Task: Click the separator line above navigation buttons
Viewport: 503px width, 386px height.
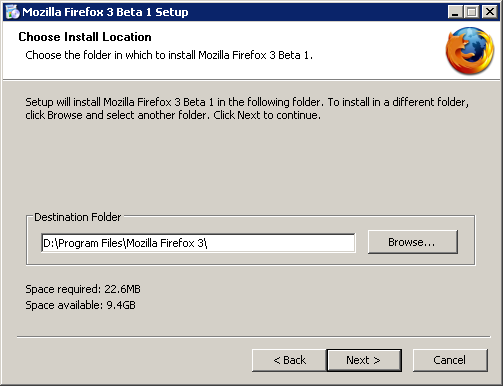Action: pos(254,337)
